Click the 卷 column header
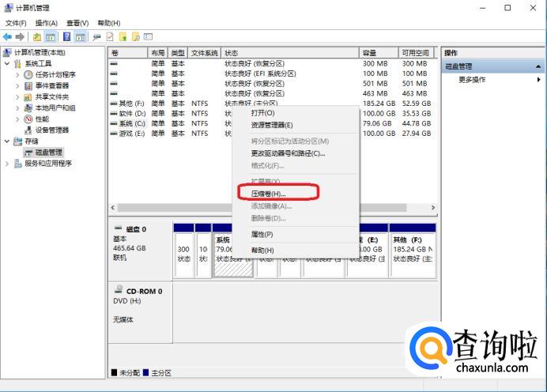Image resolution: width=547 pixels, height=392 pixels. pyautogui.click(x=128, y=53)
